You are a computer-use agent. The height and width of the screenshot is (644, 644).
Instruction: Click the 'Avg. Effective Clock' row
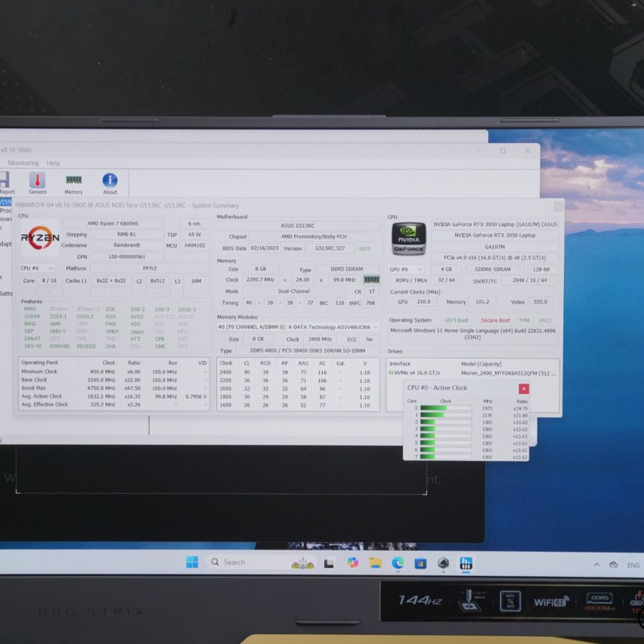(114, 404)
